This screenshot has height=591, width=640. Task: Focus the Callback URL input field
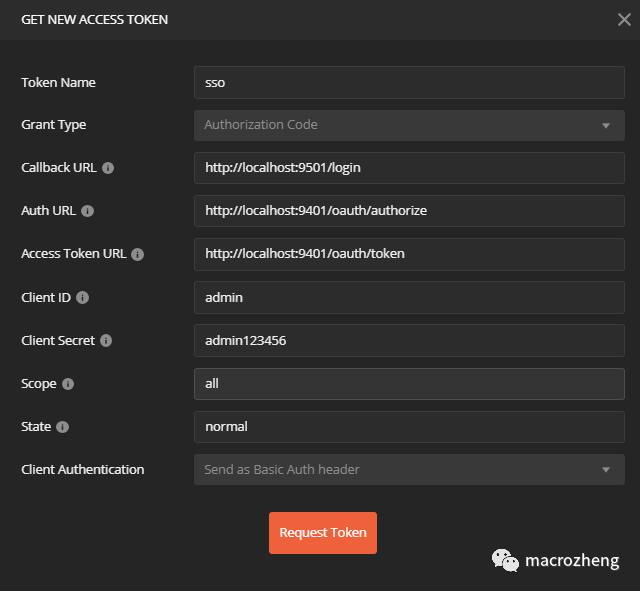tap(408, 168)
